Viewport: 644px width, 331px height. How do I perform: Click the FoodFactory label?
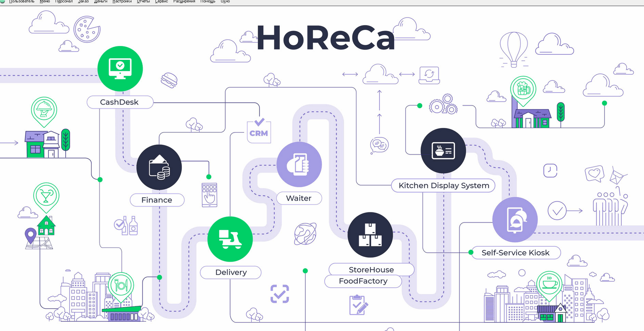363,281
